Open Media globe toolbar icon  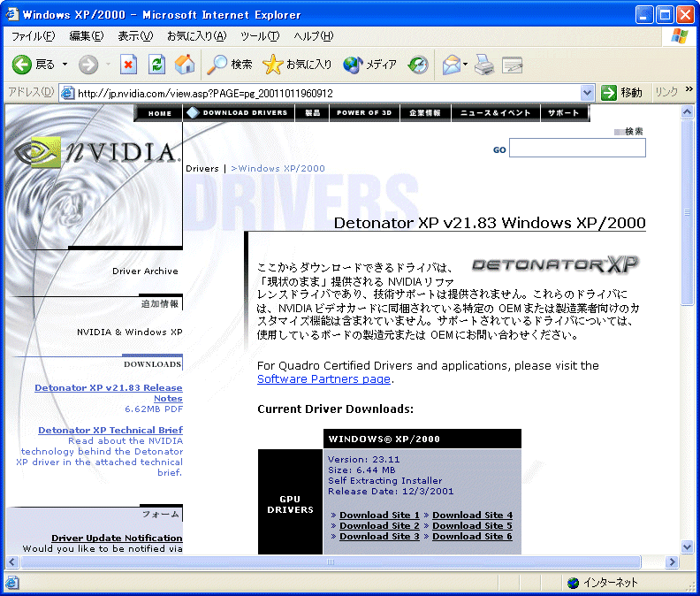(353, 65)
